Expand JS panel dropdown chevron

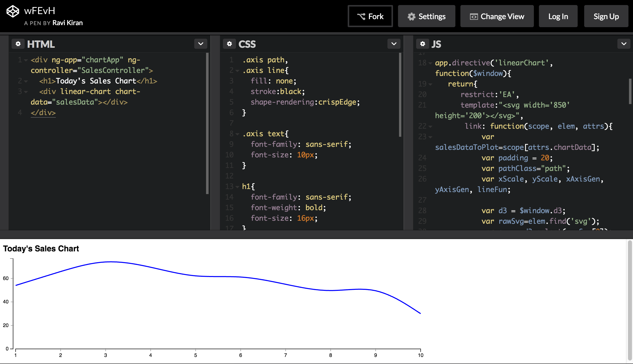coord(624,44)
